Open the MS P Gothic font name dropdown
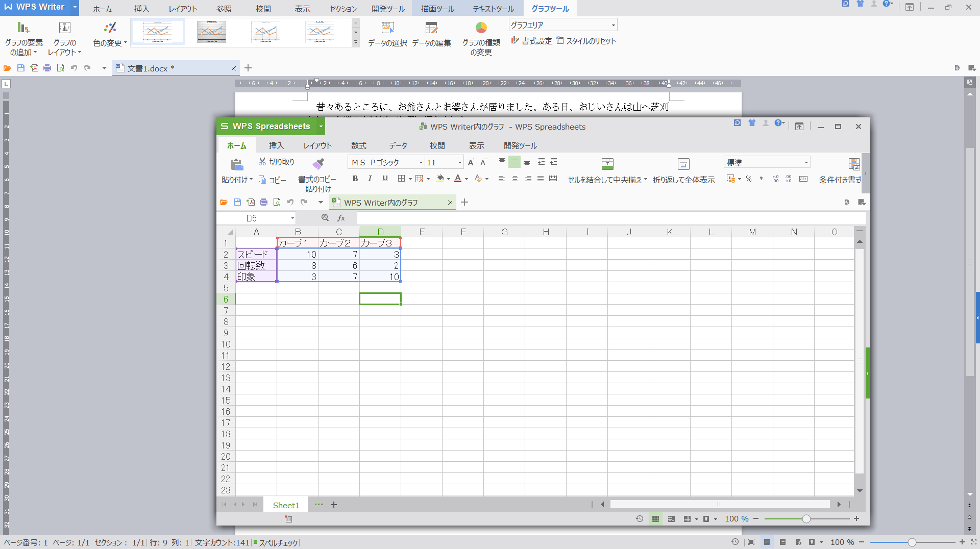Image resolution: width=980 pixels, height=549 pixels. (x=421, y=162)
